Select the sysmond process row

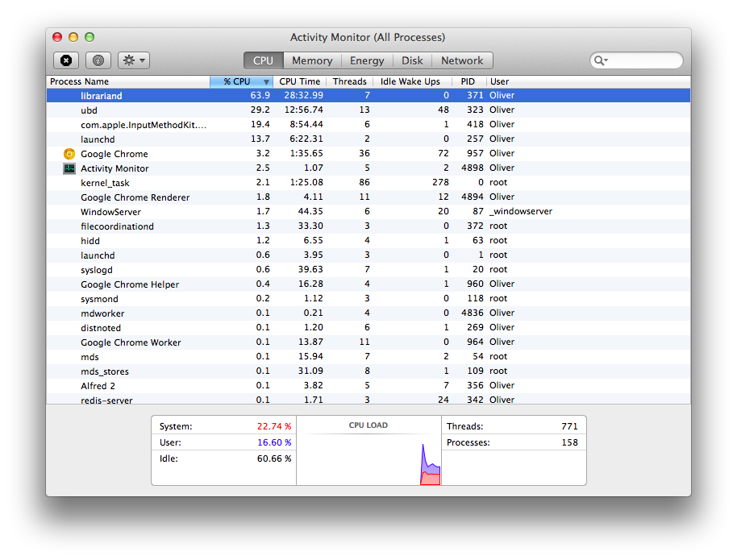coord(368,299)
